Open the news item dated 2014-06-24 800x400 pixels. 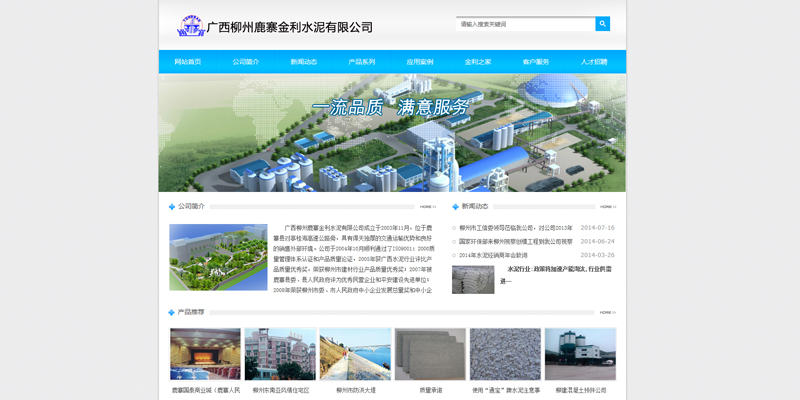coord(515,242)
